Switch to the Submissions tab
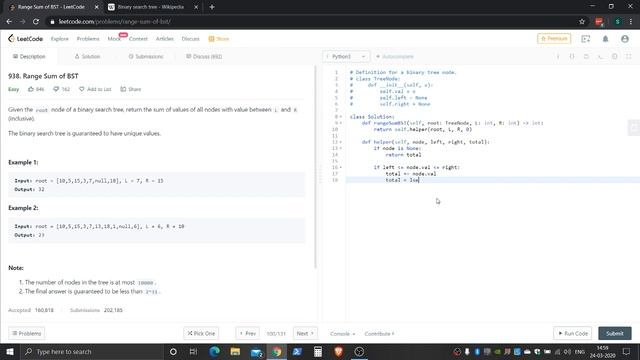Screen dimensions: 640x360 pos(146,56)
